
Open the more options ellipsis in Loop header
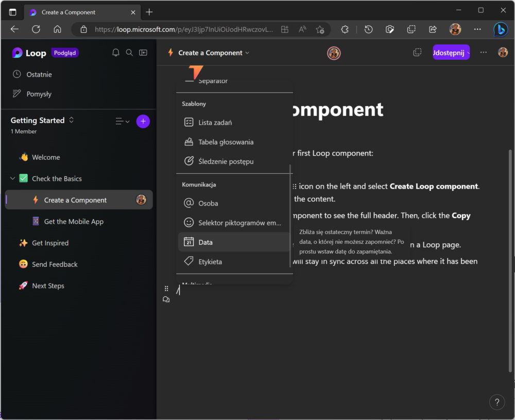[484, 52]
